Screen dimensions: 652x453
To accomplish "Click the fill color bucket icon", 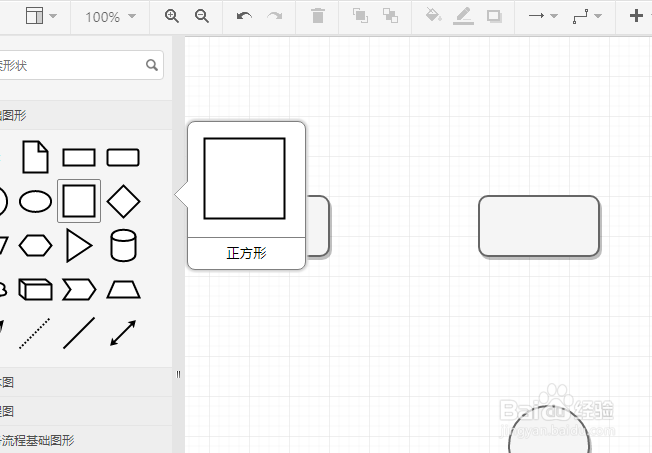I will (433, 15).
